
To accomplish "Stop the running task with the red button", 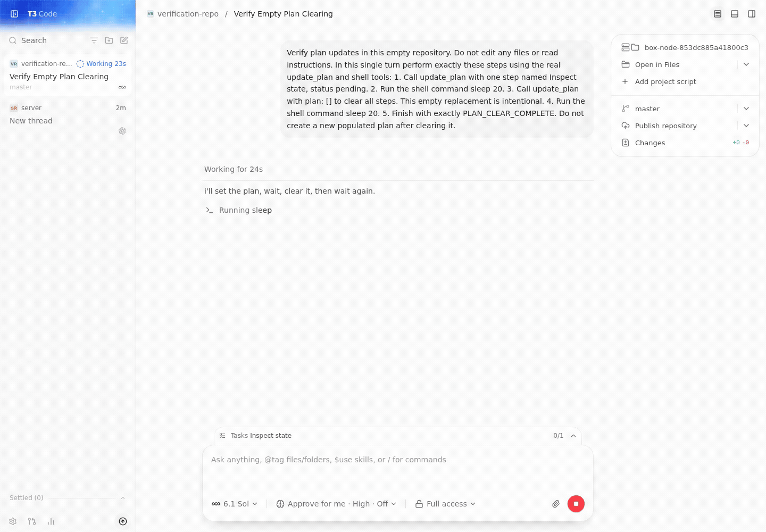I will pos(576,504).
